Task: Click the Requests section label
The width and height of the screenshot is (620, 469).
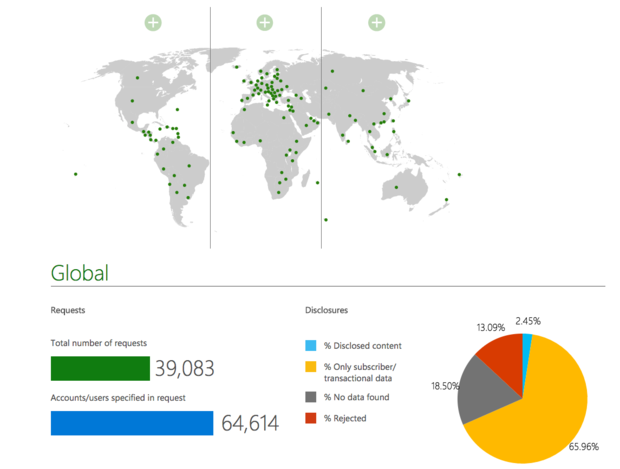Action: (68, 310)
